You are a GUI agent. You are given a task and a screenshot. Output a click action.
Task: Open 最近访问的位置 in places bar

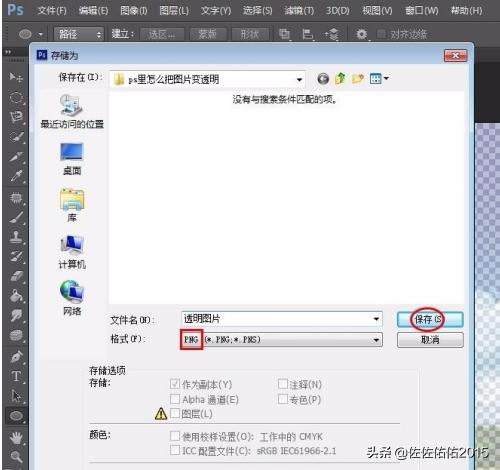click(72, 111)
